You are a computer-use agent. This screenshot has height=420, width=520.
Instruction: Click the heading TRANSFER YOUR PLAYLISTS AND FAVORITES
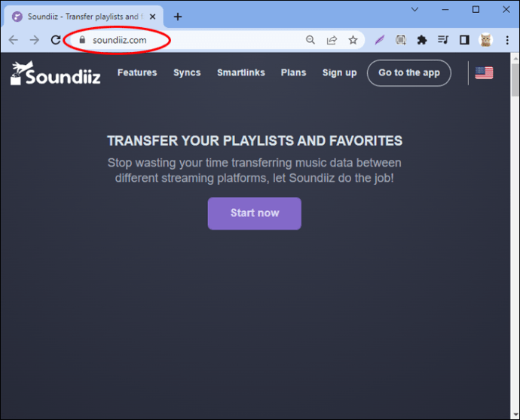tap(255, 141)
